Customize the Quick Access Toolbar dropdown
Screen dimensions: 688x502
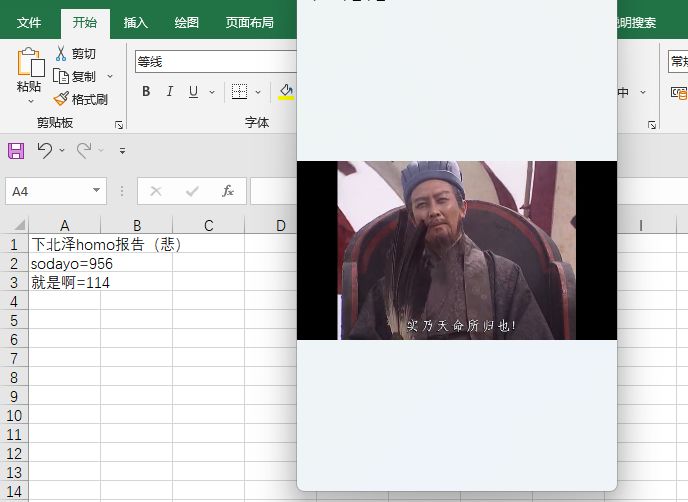(122, 151)
